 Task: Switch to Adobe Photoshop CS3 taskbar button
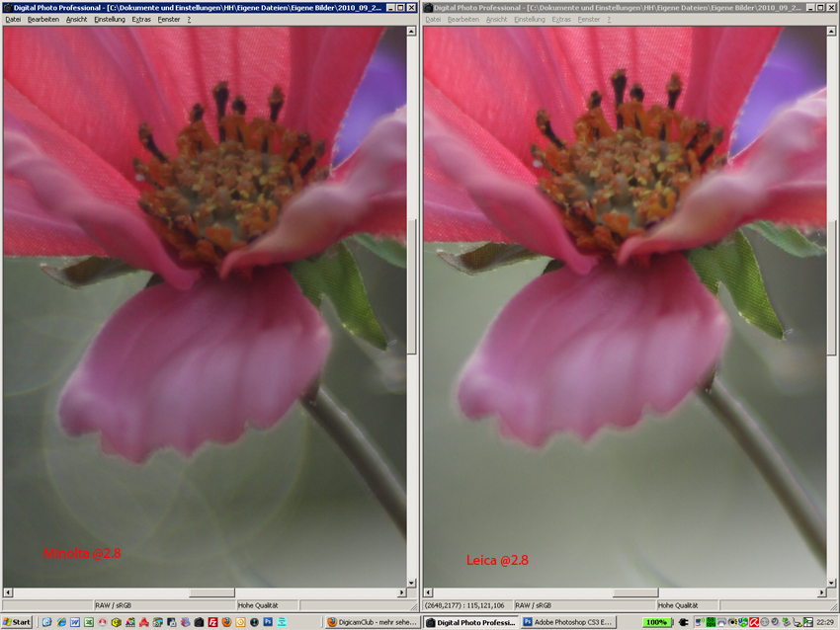click(568, 622)
